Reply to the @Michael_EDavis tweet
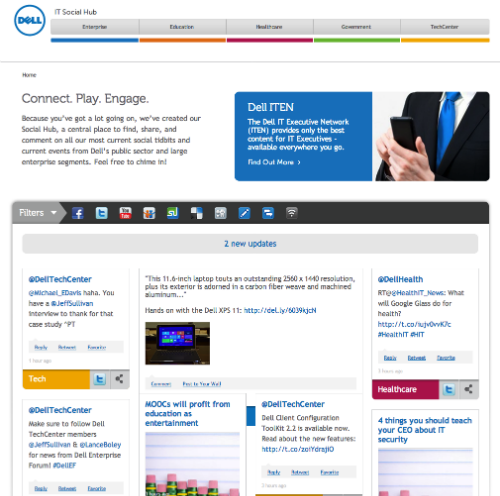The image size is (500, 496). coord(41,347)
